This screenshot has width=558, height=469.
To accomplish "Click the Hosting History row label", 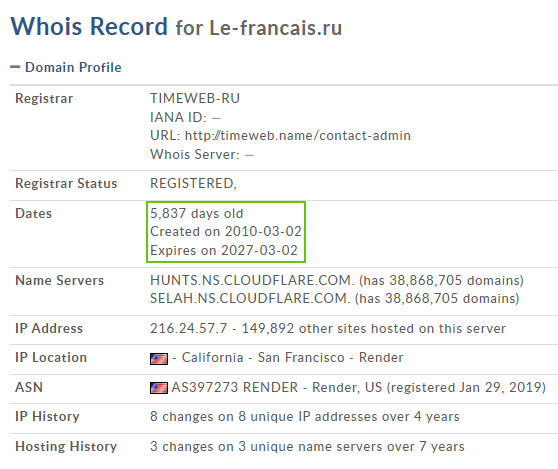I will pyautogui.click(x=66, y=446).
